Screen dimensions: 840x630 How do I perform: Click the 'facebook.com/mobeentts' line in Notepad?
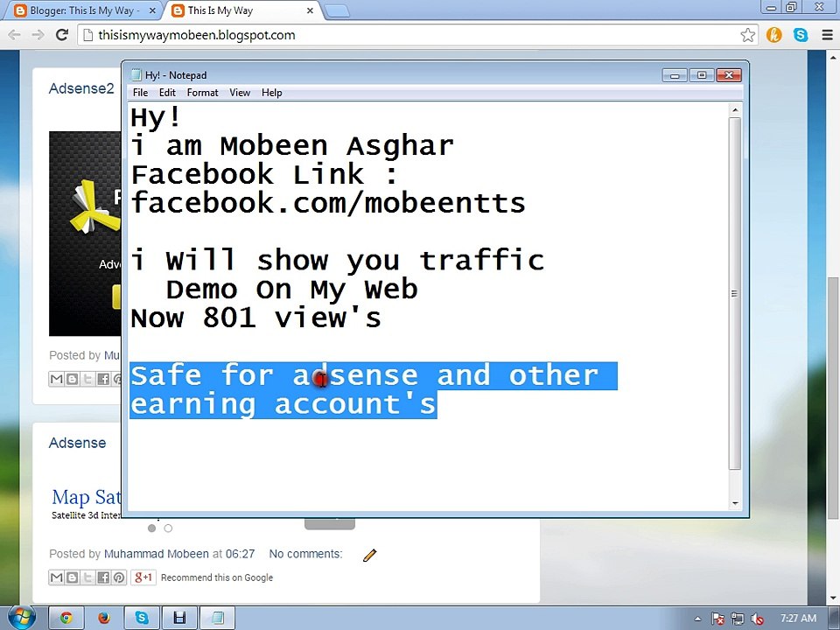pyautogui.click(x=328, y=203)
